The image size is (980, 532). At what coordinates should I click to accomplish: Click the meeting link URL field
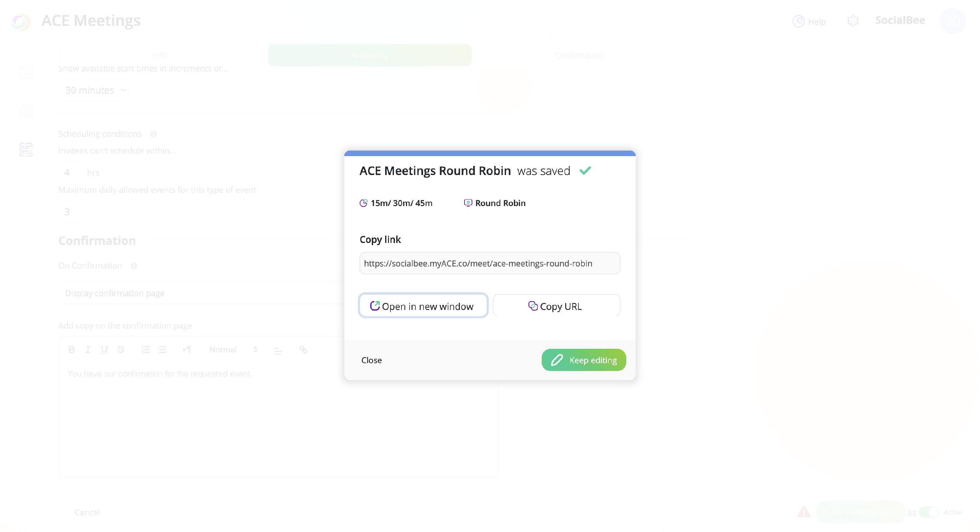[489, 264]
